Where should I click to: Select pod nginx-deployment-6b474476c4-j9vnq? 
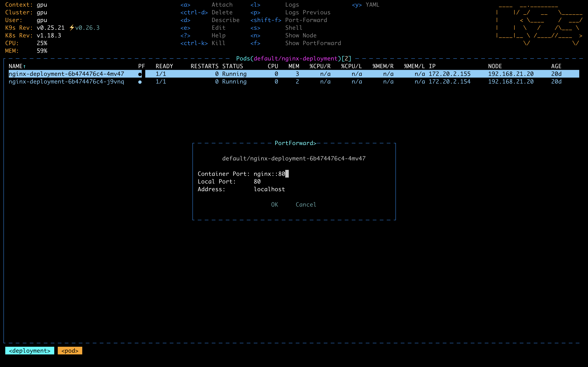67,82
